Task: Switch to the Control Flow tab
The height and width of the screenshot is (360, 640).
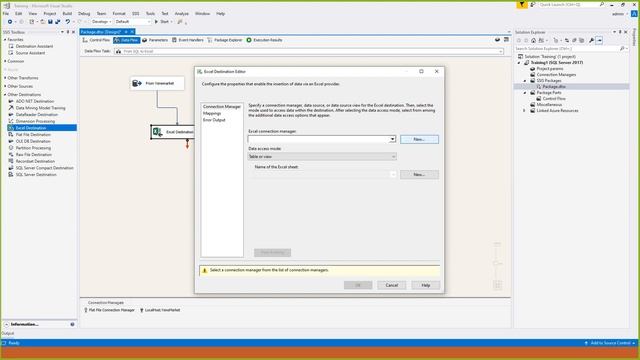Action: tap(96, 40)
